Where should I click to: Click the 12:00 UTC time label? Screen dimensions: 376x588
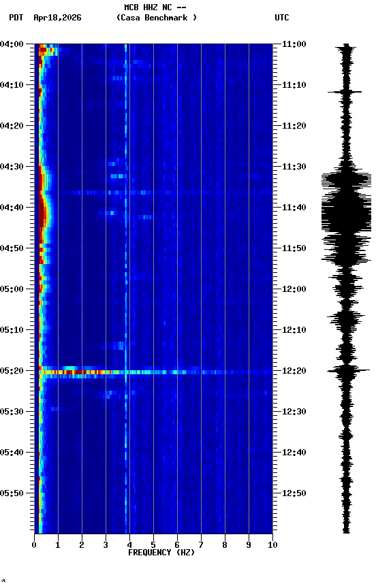coord(294,289)
